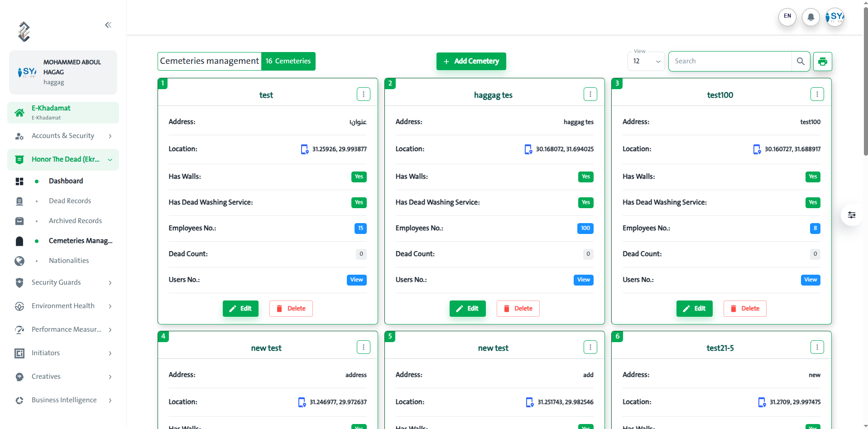The image size is (868, 429).
Task: Open three-dot menu on haggag tes card
Action: tap(590, 94)
